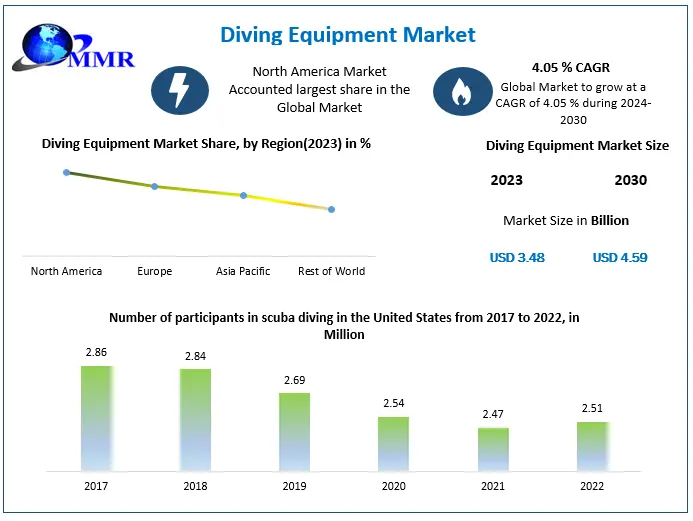Image resolution: width=693 pixels, height=521 pixels.
Task: Click the Rest of World line marker
Action: [331, 209]
